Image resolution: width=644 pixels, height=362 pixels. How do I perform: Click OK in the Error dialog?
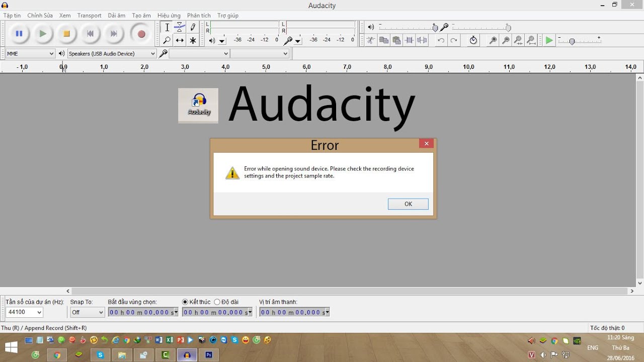(408, 204)
